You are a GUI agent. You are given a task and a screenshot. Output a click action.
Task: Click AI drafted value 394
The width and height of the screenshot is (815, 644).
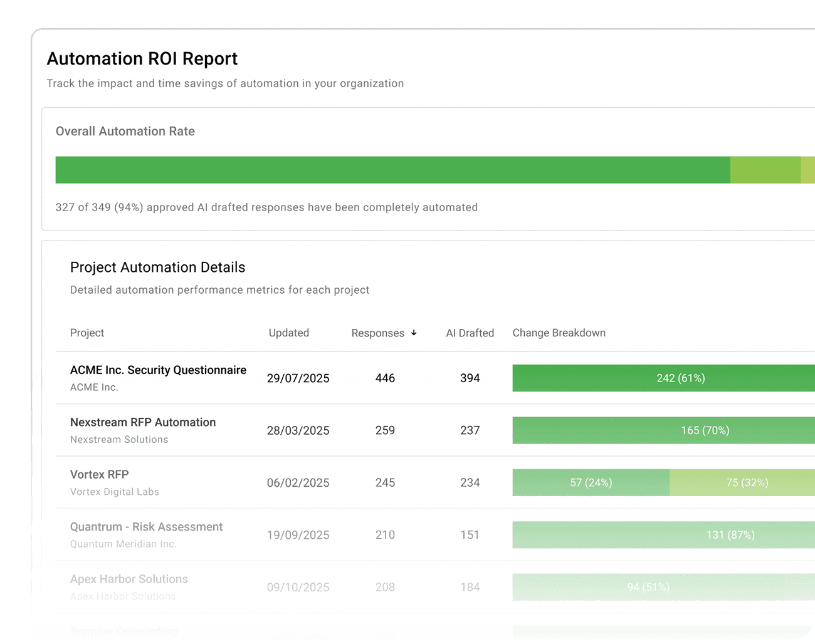point(470,378)
